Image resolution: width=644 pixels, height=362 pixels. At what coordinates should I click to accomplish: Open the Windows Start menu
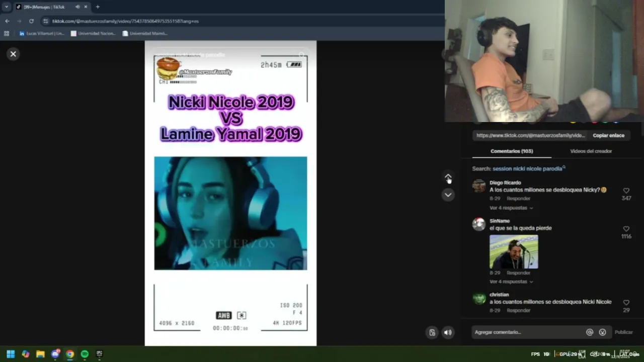(x=11, y=354)
